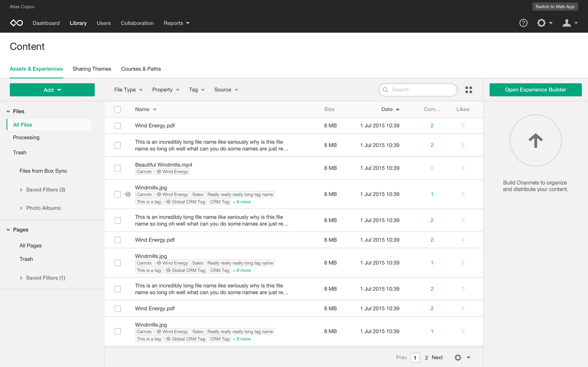Switch to Sharing Themes tab

coord(92,69)
